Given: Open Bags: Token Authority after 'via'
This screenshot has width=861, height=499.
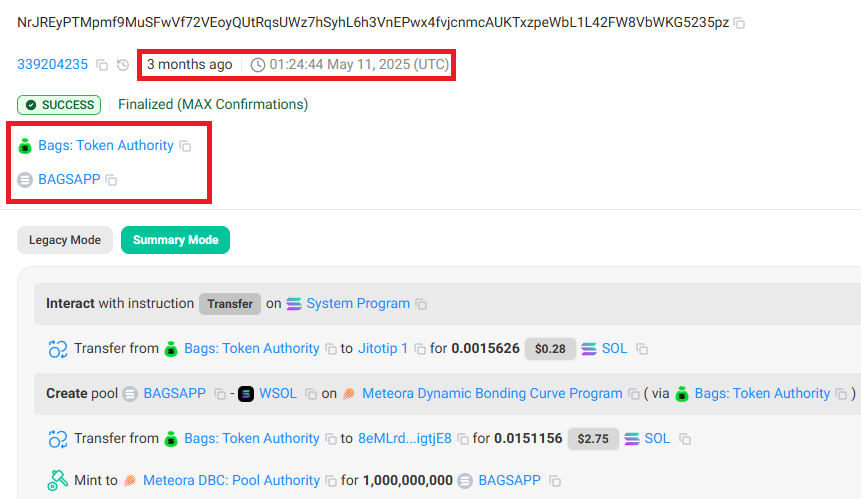Looking at the screenshot, I should 762,394.
